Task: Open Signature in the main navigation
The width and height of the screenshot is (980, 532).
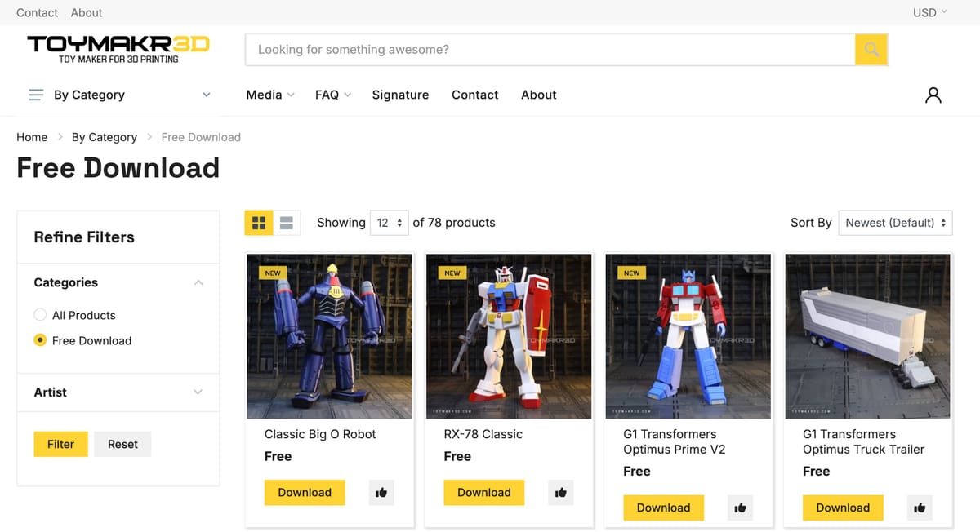Action: [x=400, y=95]
